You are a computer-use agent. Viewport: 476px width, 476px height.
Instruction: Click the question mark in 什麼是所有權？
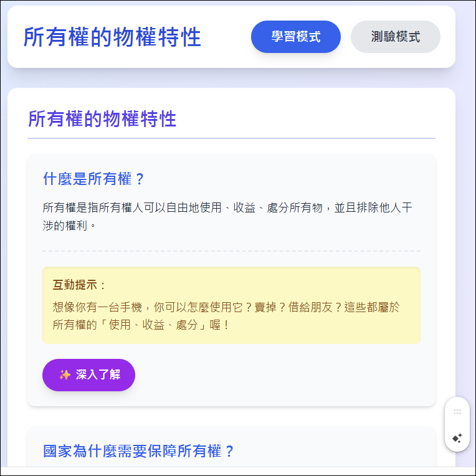140,179
